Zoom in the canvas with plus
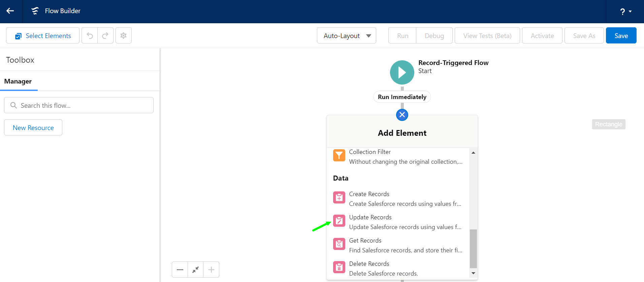Viewport: 644px width, 282px height. tap(211, 270)
